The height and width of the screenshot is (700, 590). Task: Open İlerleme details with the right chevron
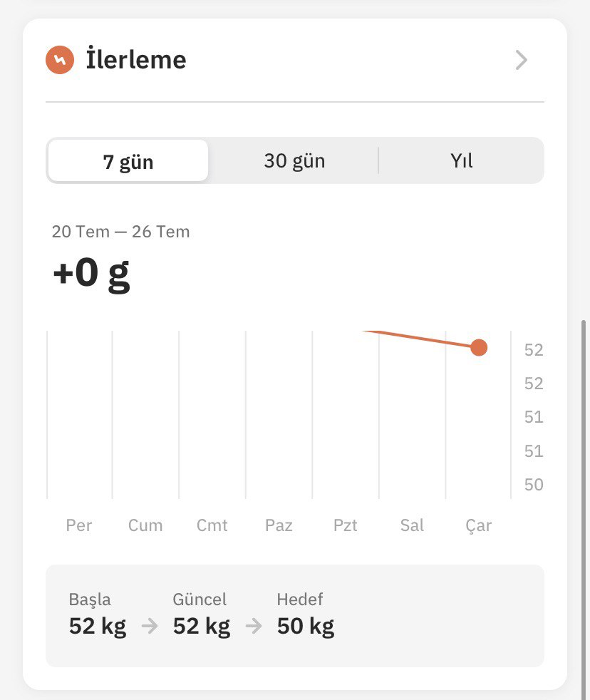pos(522,60)
